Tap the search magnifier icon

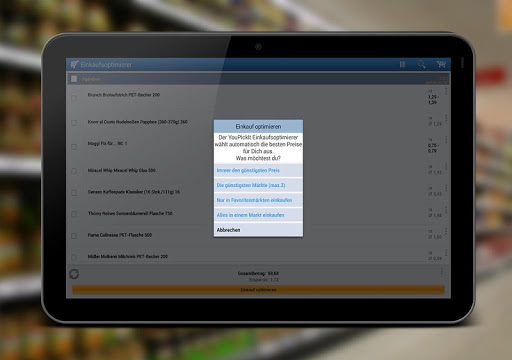422,64
